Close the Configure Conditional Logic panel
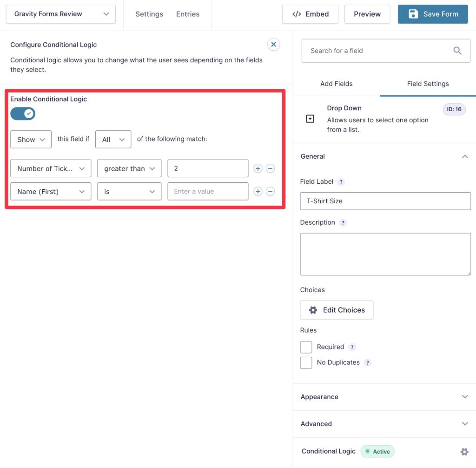The width and height of the screenshot is (476, 468). (x=274, y=44)
